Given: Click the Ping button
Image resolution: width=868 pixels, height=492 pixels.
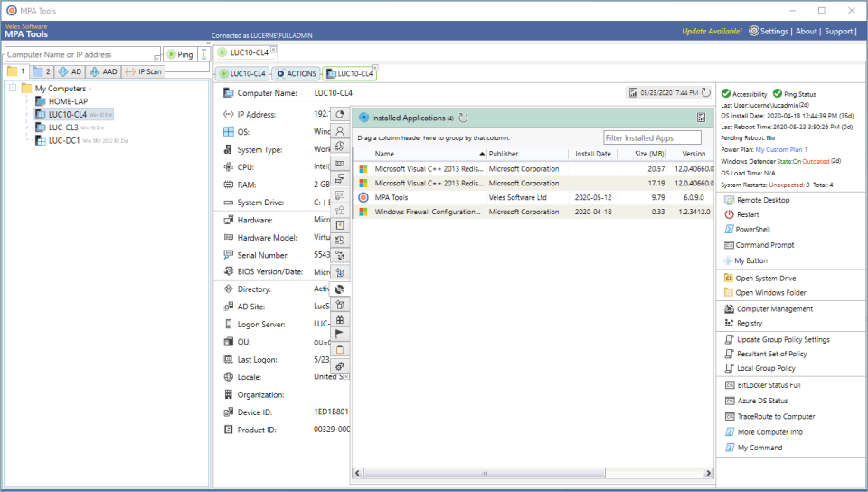Looking at the screenshot, I should pyautogui.click(x=179, y=54).
